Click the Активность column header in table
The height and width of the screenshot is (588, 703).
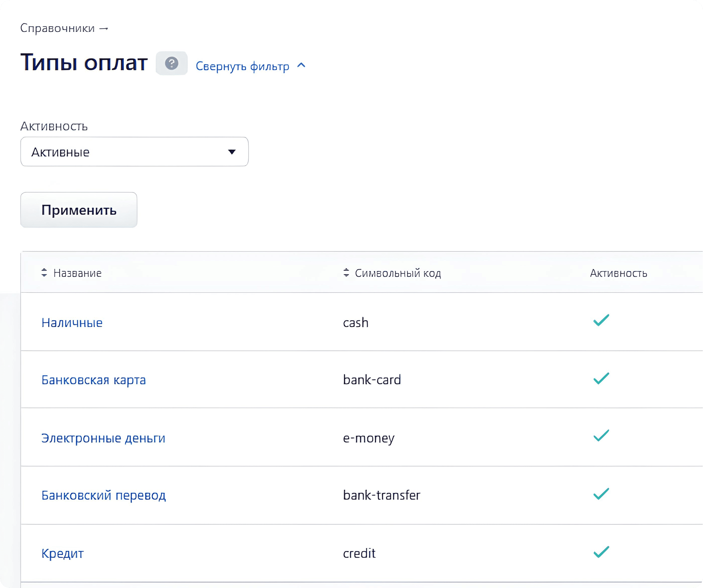tap(618, 273)
